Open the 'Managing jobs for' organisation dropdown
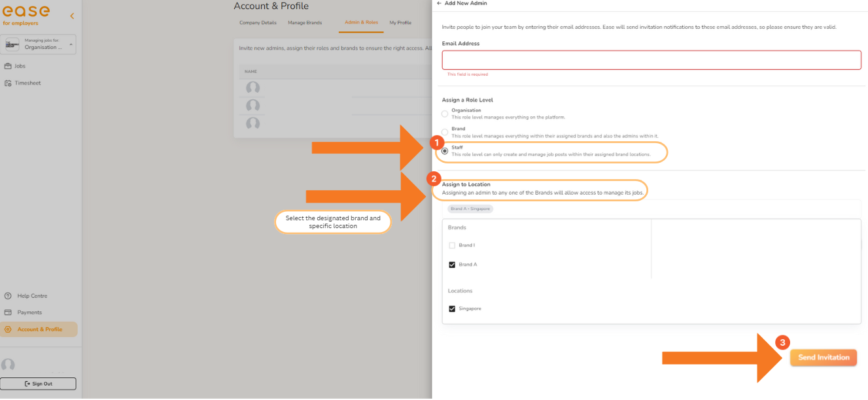868x400 pixels. (39, 44)
